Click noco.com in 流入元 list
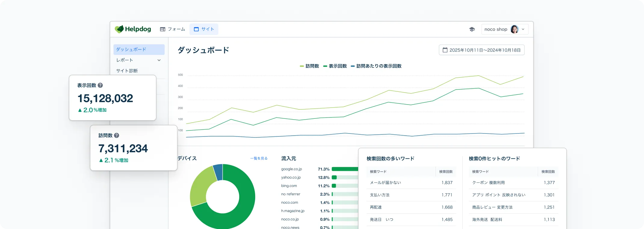 (x=289, y=202)
